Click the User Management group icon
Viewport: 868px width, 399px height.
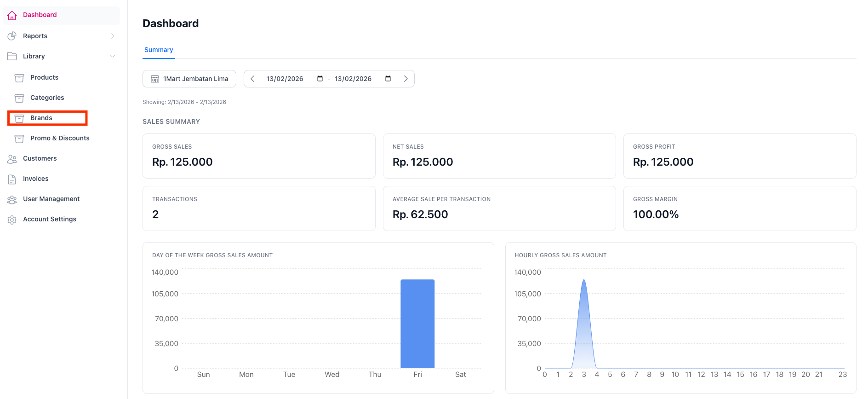click(12, 199)
